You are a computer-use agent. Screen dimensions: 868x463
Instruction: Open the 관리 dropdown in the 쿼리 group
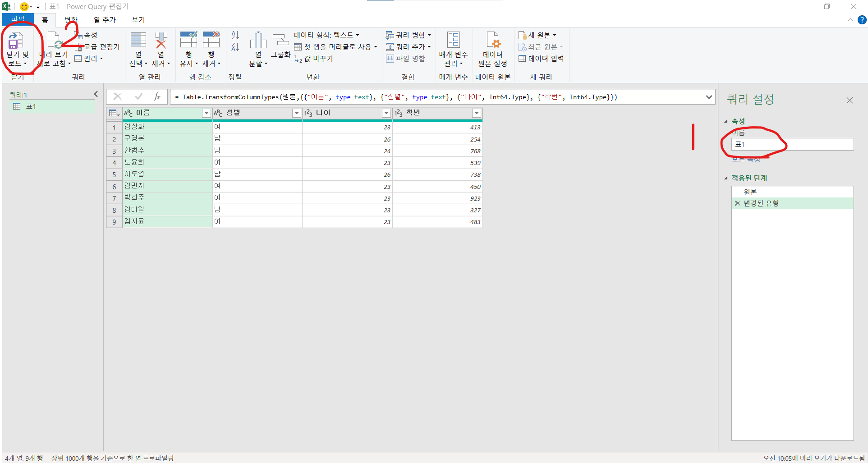point(89,59)
